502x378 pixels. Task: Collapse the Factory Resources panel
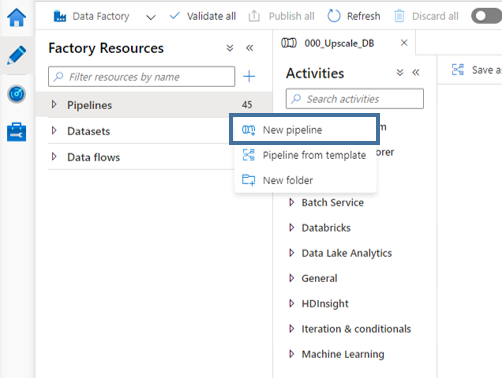(250, 48)
